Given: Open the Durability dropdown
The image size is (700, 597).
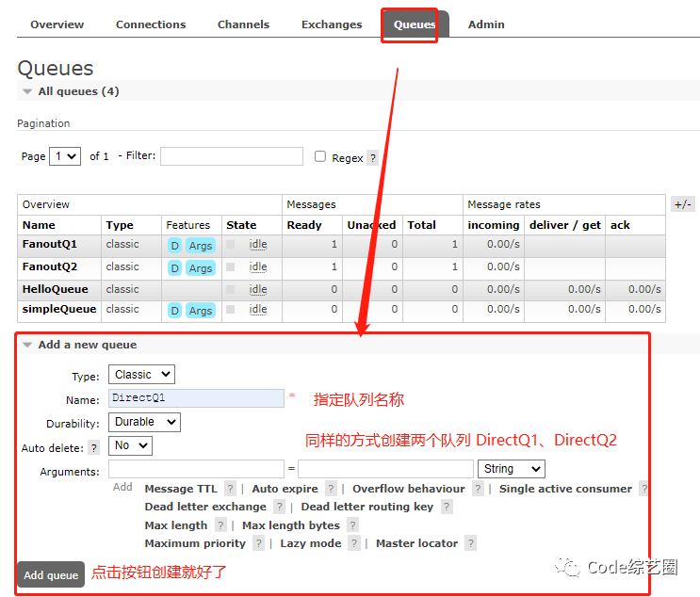Looking at the screenshot, I should click(x=144, y=422).
